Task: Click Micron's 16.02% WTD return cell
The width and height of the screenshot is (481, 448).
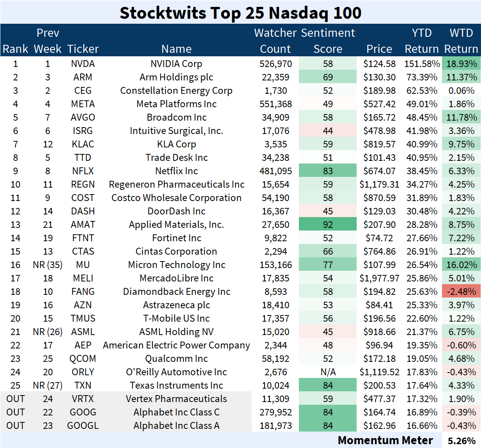Action: pyautogui.click(x=461, y=265)
